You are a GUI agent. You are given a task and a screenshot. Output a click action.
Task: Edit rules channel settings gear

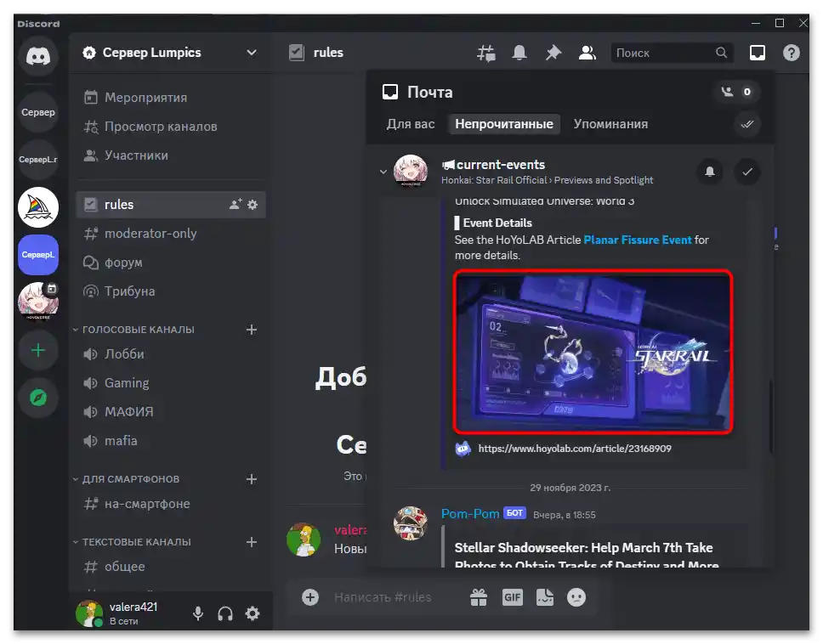[x=253, y=205]
